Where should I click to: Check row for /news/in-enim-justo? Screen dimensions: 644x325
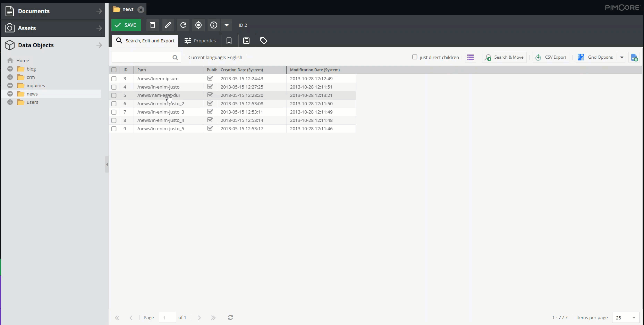pos(114,87)
